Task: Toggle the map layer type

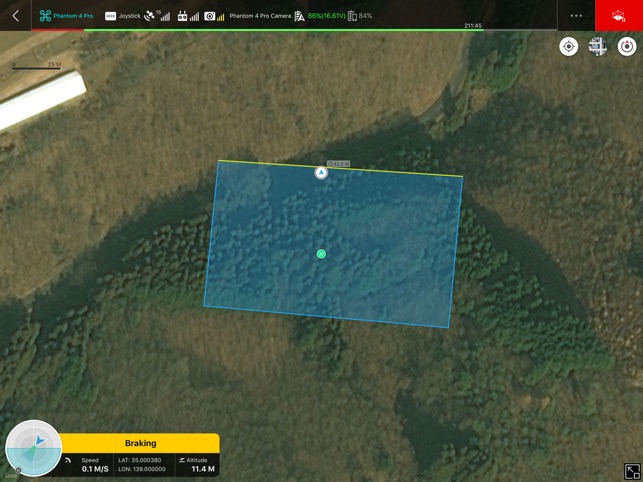Action: pos(598,47)
